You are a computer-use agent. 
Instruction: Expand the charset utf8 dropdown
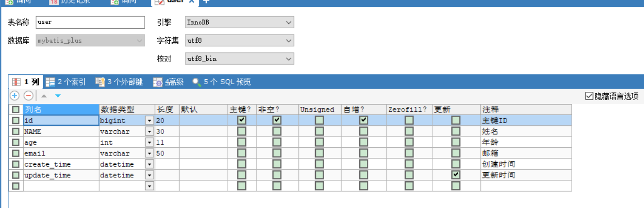(289, 41)
